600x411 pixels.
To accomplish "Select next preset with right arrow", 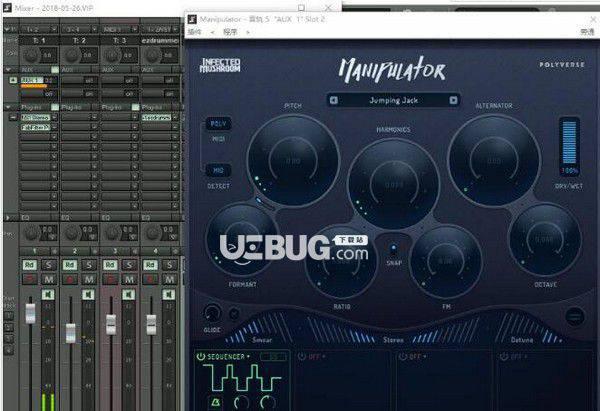I will (x=453, y=100).
